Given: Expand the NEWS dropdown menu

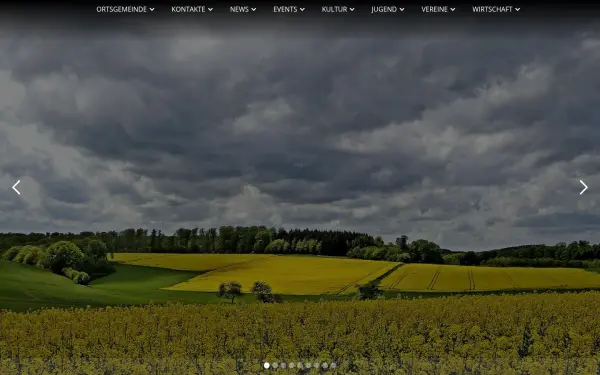Looking at the screenshot, I should (243, 9).
